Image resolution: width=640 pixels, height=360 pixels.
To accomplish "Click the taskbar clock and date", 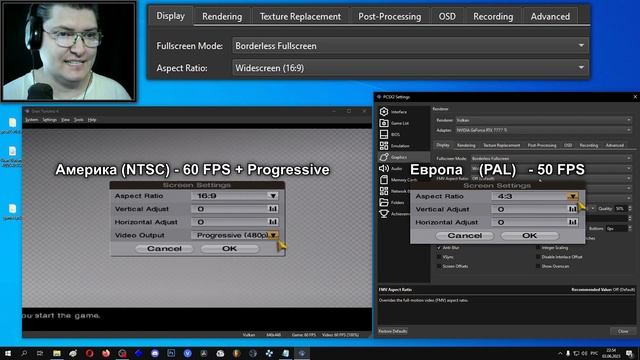I will coord(611,353).
